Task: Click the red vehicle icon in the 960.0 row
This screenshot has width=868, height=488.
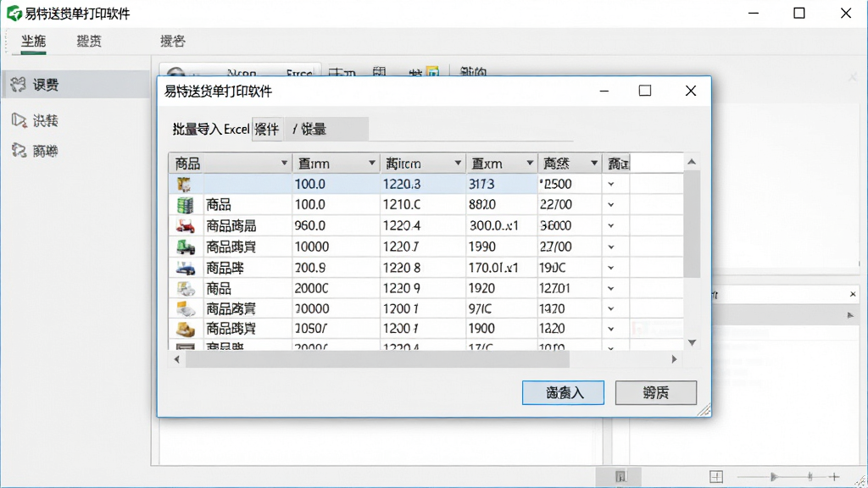Action: pyautogui.click(x=185, y=225)
